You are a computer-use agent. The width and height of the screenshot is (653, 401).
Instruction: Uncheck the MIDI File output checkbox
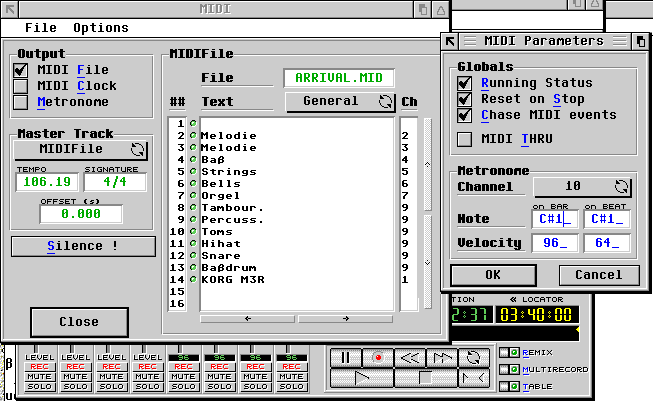20,70
